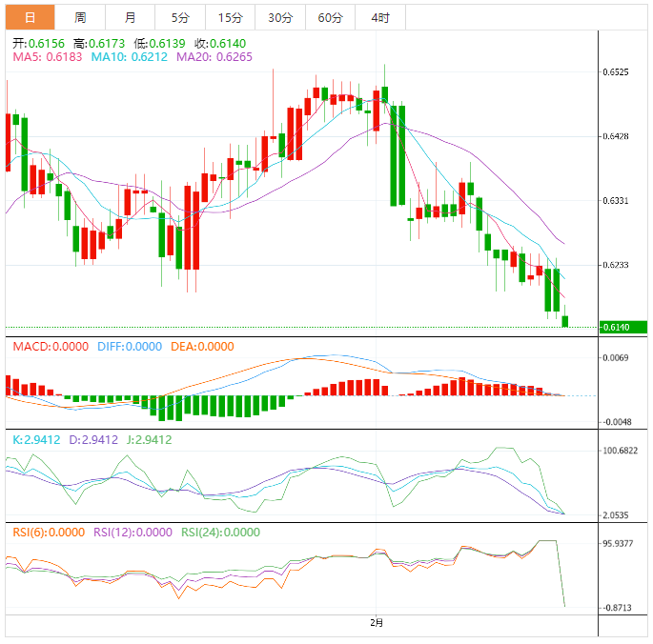Click the MA10: 0.6212 label
Screen dimensions: 653x644
click(x=129, y=56)
